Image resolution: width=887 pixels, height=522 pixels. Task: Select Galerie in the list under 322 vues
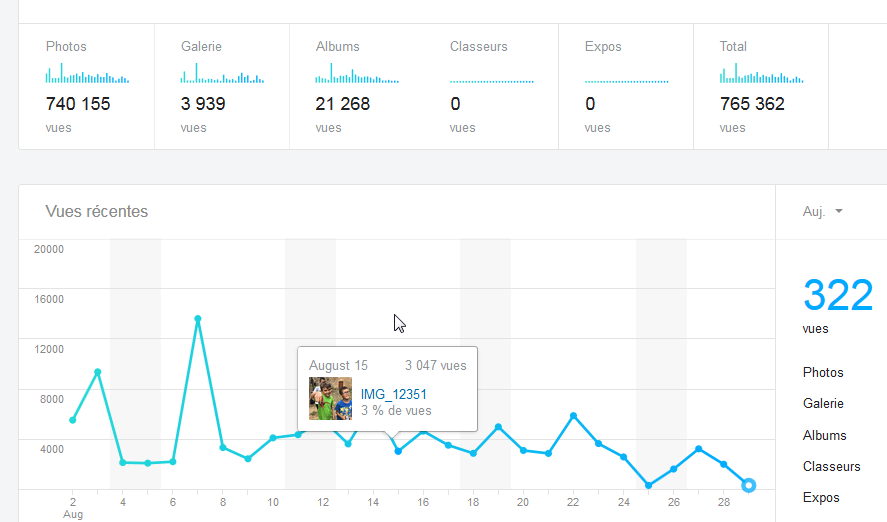[823, 404]
